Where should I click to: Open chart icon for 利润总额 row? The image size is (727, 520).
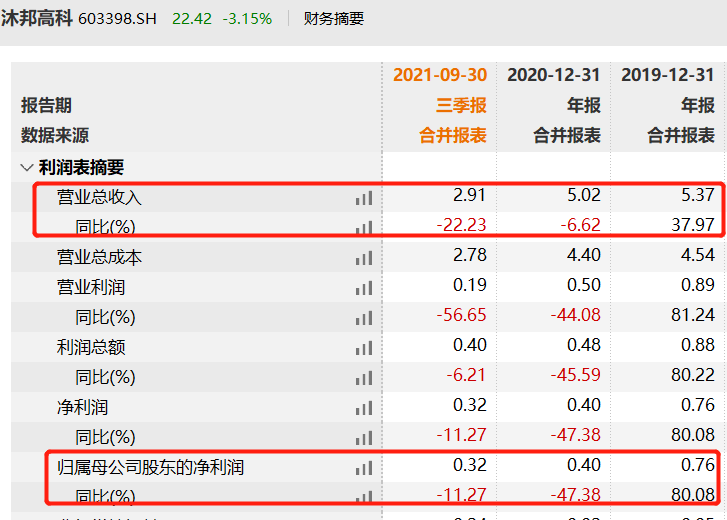(x=364, y=348)
